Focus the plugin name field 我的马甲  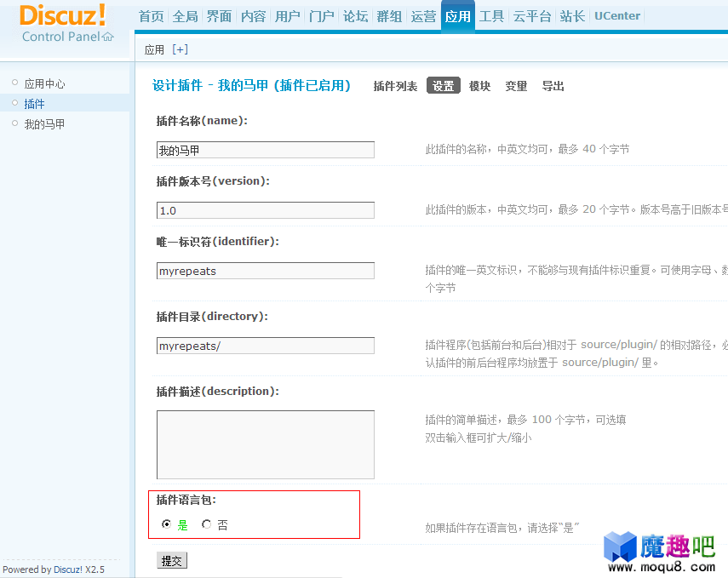tap(266, 150)
